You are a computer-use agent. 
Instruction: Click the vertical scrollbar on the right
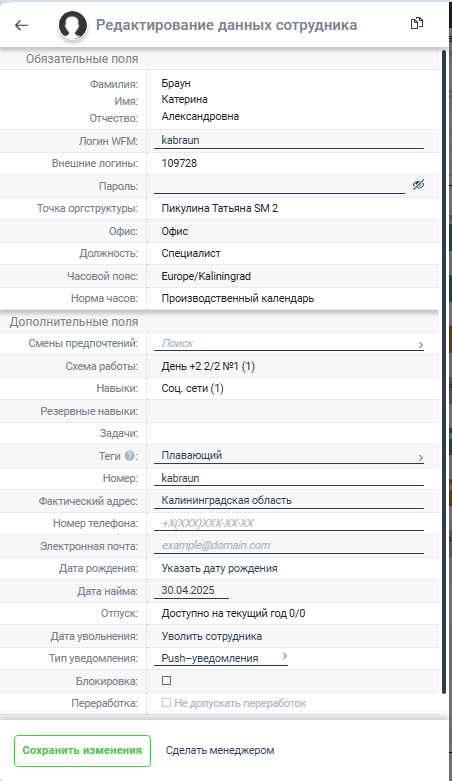click(444, 371)
